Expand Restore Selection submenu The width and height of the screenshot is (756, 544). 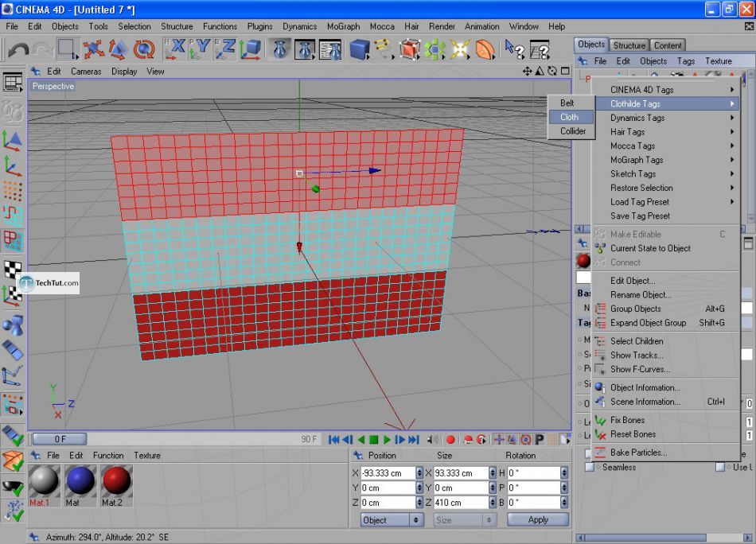(666, 188)
